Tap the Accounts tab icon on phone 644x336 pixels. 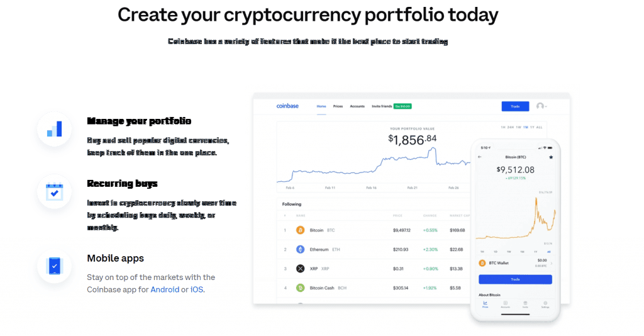(x=505, y=304)
